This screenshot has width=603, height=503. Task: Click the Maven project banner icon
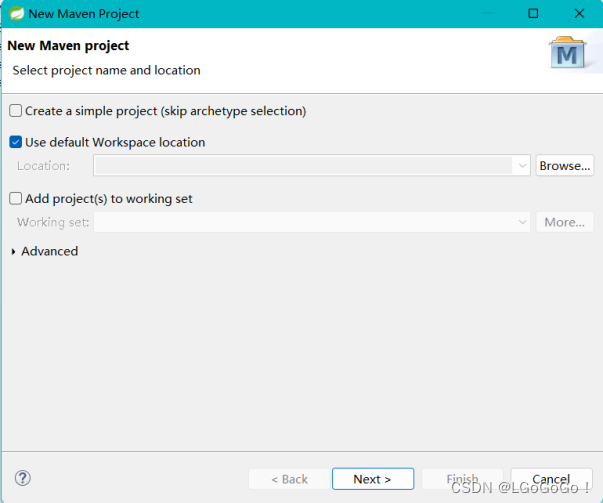click(569, 54)
